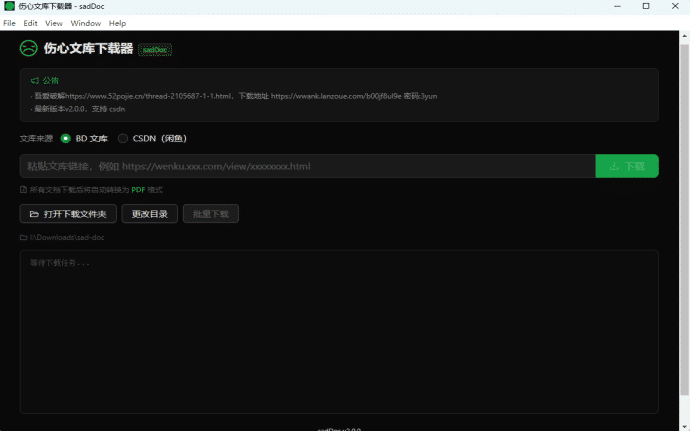Click the document link input field

point(308,166)
